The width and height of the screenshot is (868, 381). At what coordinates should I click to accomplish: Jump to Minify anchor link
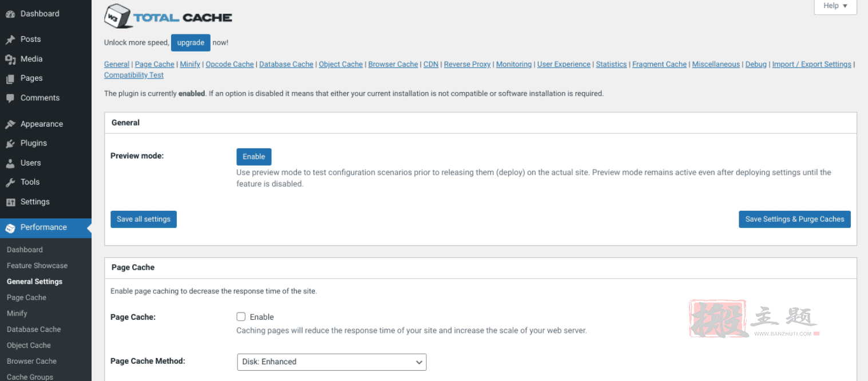coord(190,65)
